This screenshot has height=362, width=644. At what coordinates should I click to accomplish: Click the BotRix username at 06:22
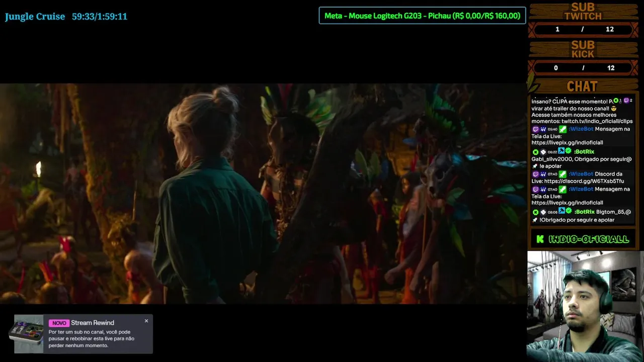pyautogui.click(x=584, y=151)
